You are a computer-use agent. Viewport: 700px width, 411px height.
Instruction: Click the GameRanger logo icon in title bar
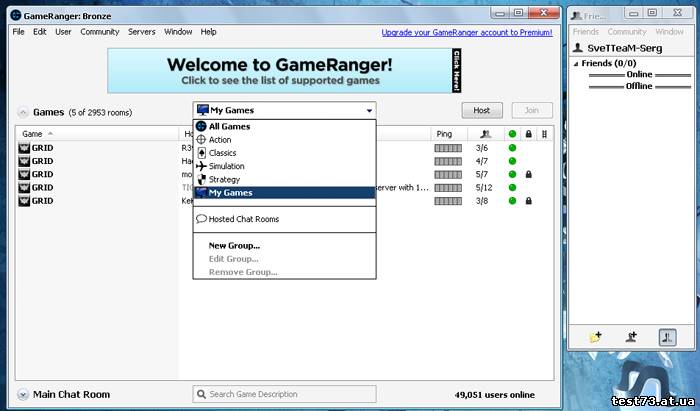click(x=16, y=15)
